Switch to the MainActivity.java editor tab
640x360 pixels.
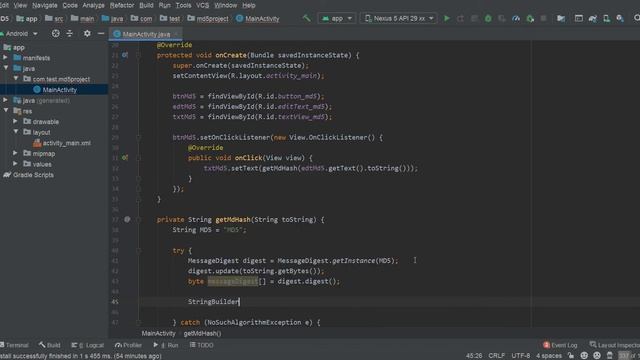[146, 34]
